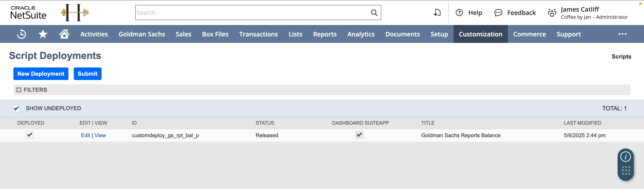Viewport: 644px width, 189px height.
Task: Click View for the deployment row
Action: click(100, 135)
